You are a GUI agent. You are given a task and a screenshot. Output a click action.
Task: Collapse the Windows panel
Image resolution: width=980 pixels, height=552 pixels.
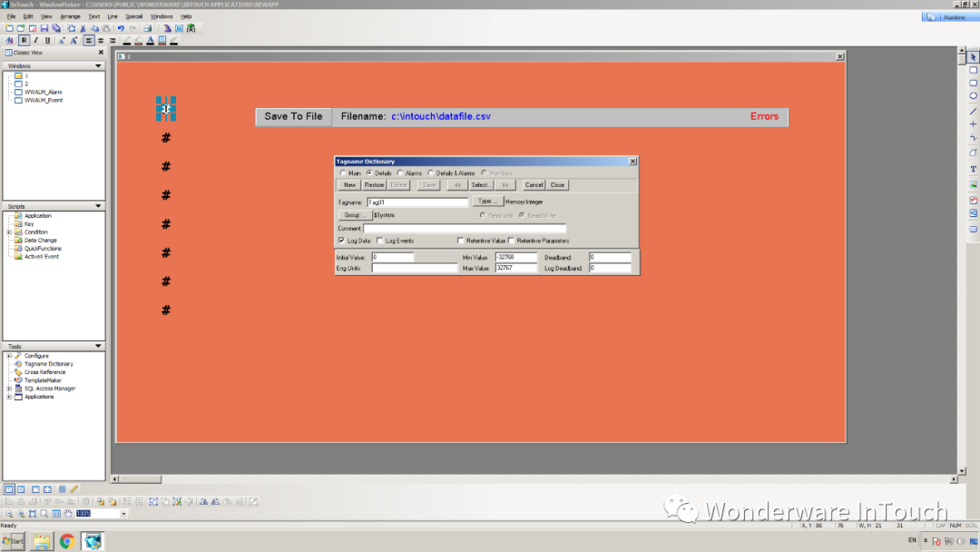click(98, 65)
